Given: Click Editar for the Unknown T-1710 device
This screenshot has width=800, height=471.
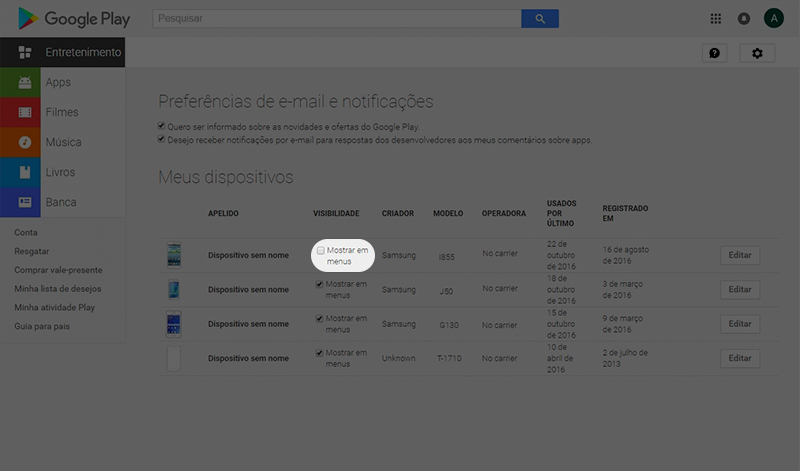Looking at the screenshot, I should pos(739,358).
